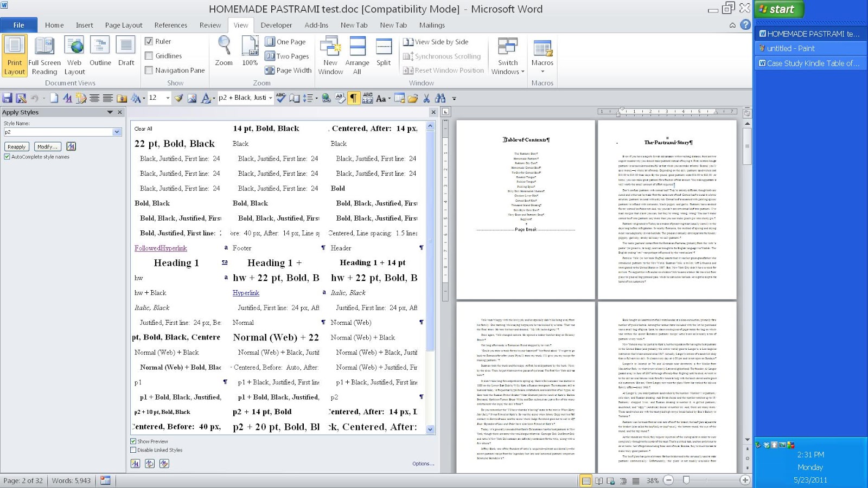The image size is (868, 488).
Task: Click the Cut scissors icon
Action: coord(426,98)
